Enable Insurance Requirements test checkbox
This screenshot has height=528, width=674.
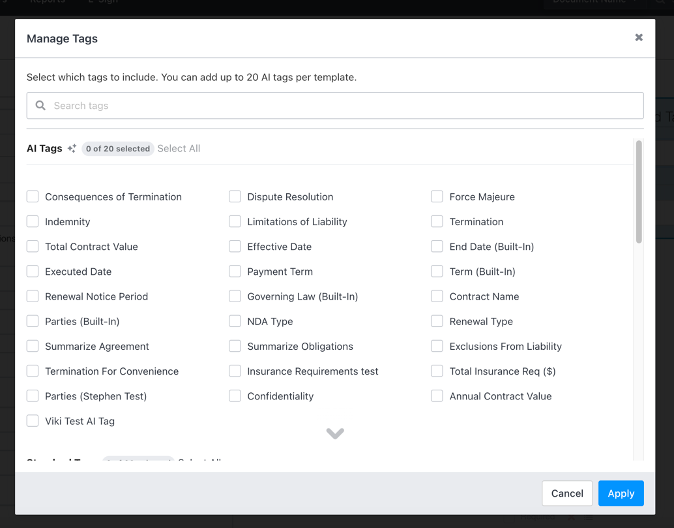[235, 371]
